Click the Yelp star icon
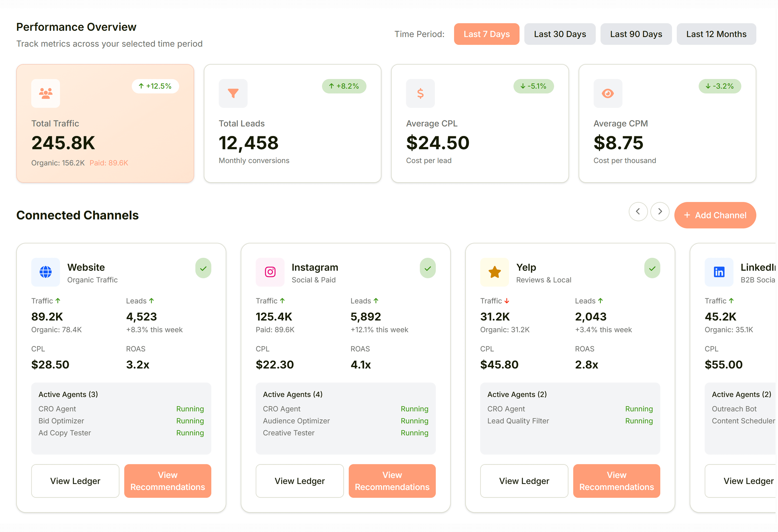 [x=494, y=272]
